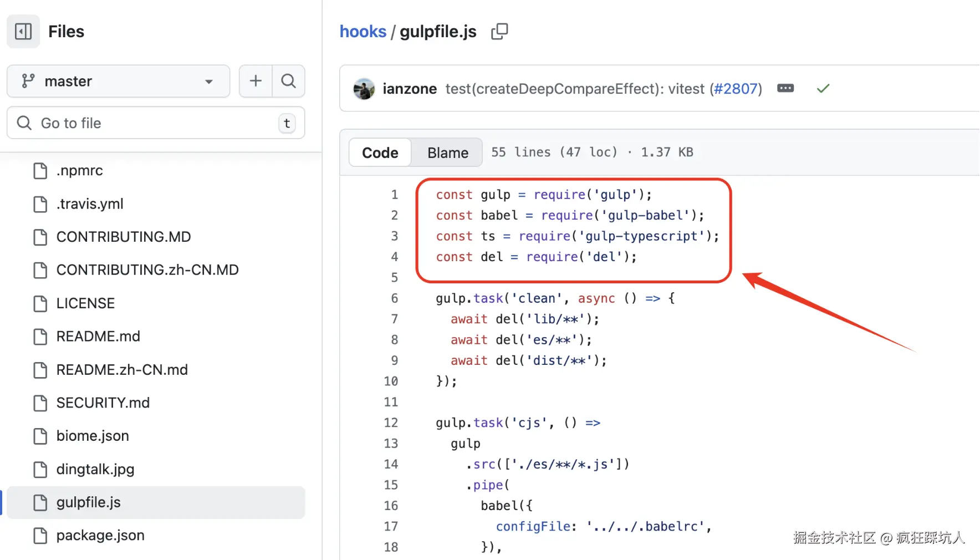Click the file icon next to dingtalk.jpg
This screenshot has height=560, width=980.
pyautogui.click(x=40, y=470)
